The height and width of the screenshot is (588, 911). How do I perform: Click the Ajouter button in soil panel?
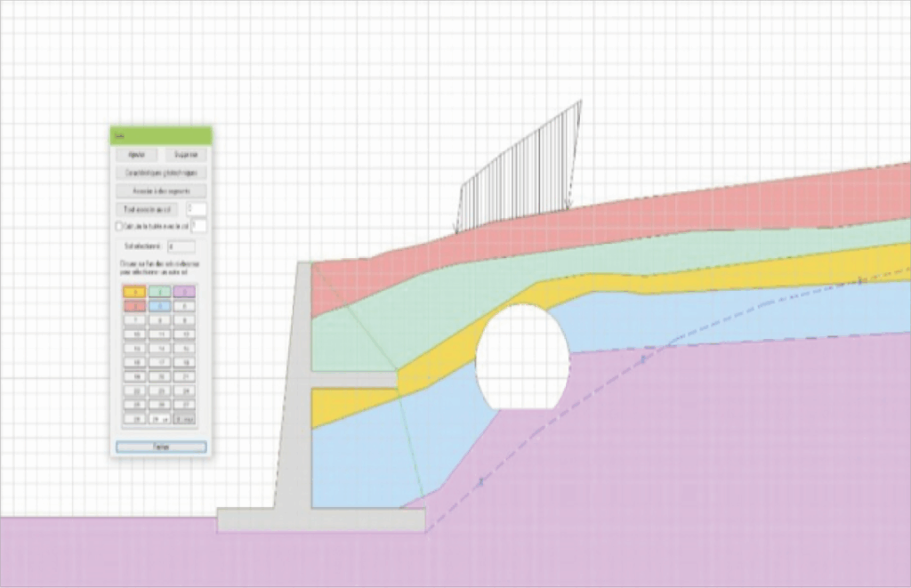tap(136, 155)
